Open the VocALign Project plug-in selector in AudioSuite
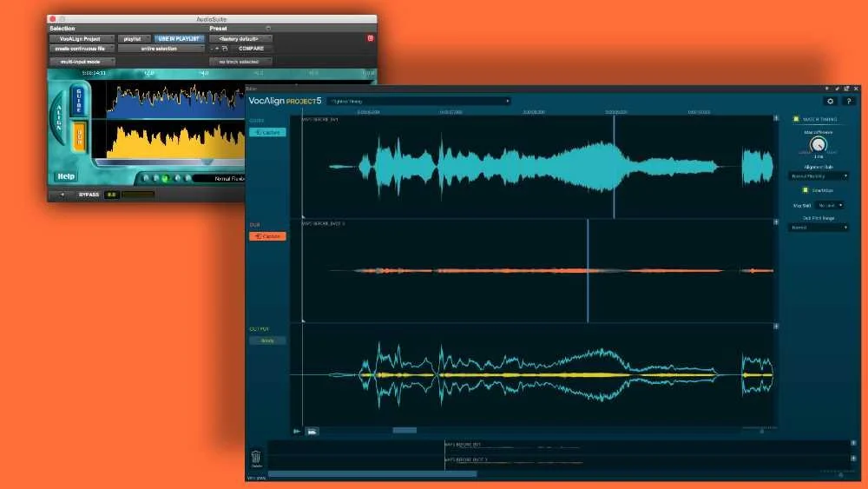 coord(82,39)
